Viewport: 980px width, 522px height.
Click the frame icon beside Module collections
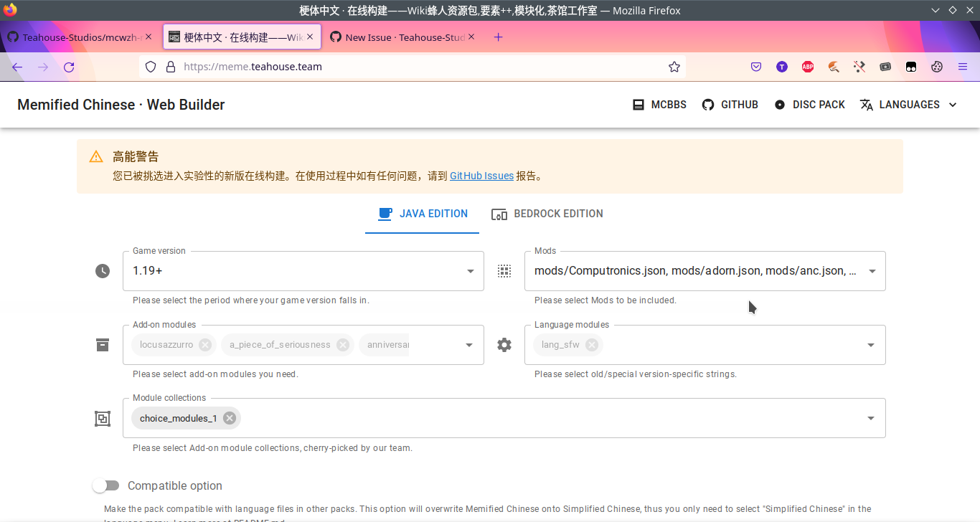pyautogui.click(x=102, y=418)
